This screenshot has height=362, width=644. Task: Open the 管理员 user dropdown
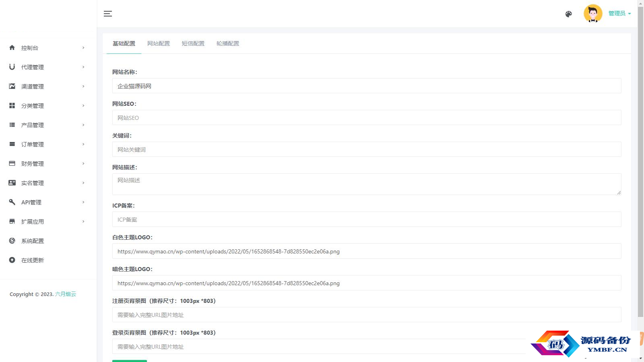(619, 14)
